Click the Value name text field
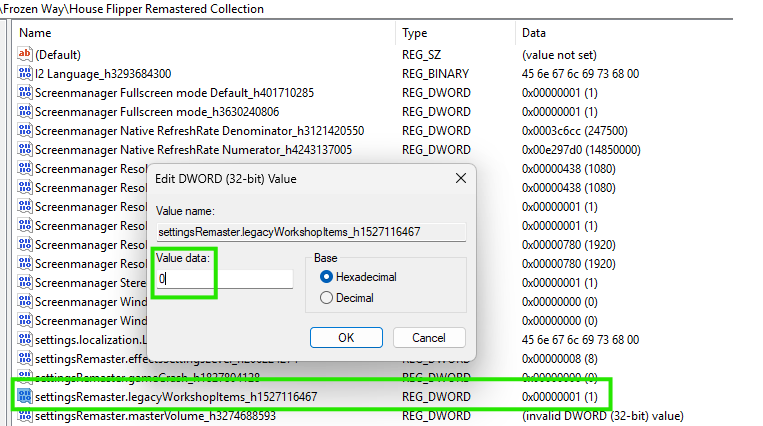This screenshot has width=763, height=426. 311,232
